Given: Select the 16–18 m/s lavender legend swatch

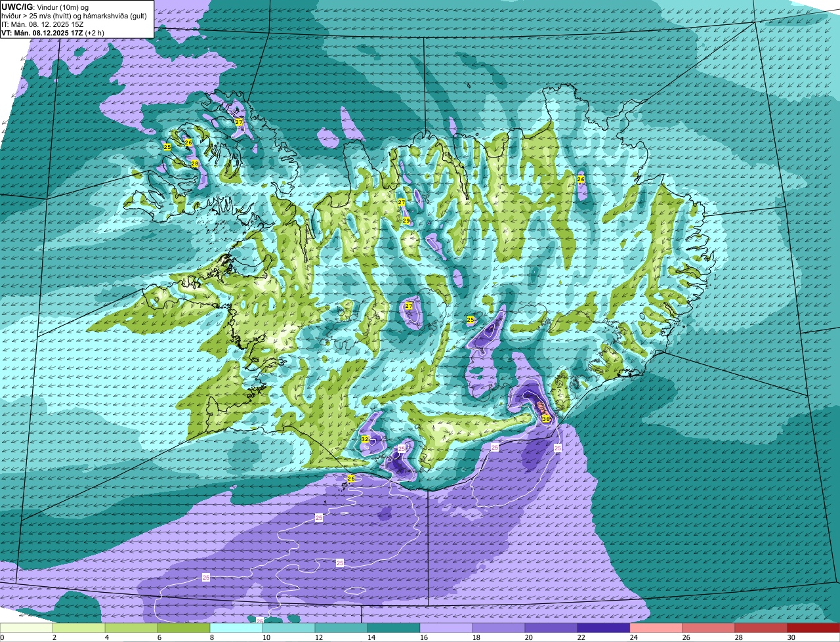Looking at the screenshot, I should point(446,628).
